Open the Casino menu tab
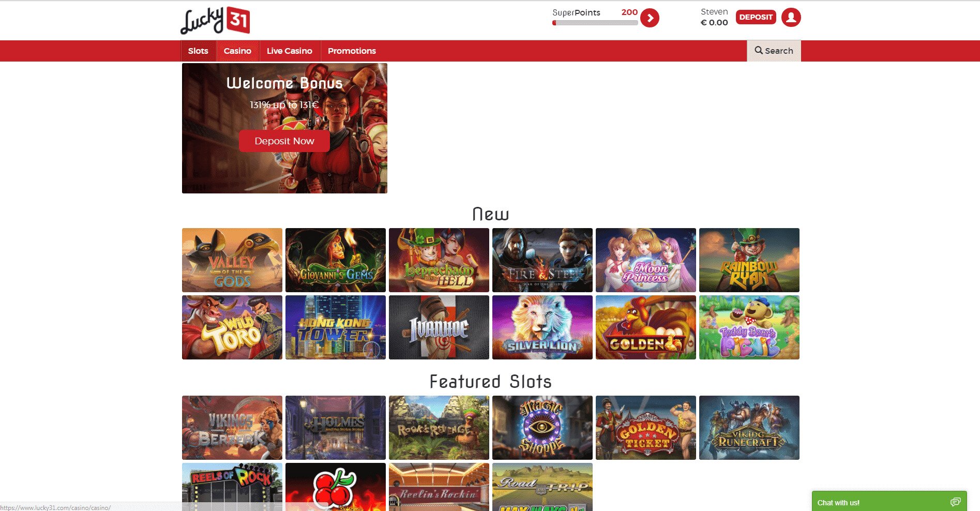 pos(237,51)
